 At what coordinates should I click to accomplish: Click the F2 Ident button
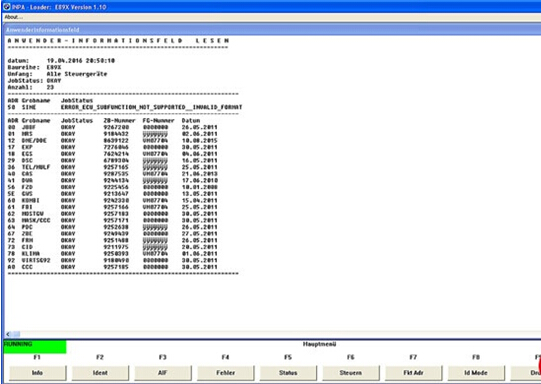100,373
